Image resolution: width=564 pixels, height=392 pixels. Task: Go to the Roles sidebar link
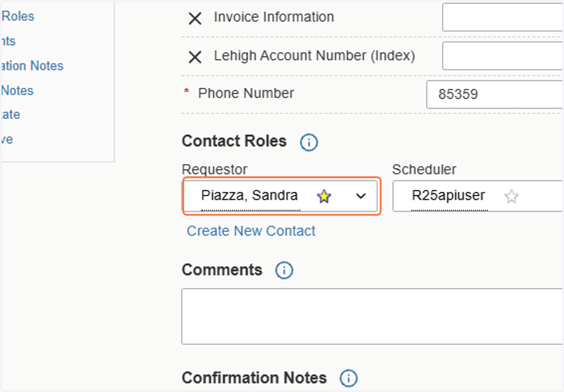[18, 16]
